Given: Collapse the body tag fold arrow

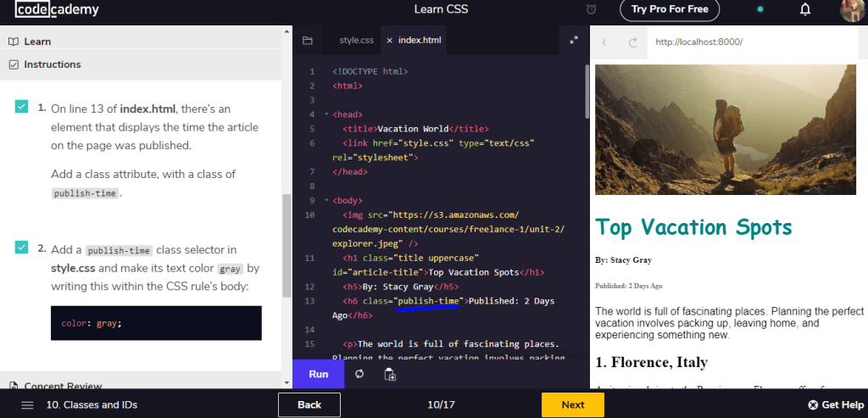Looking at the screenshot, I should click(326, 200).
